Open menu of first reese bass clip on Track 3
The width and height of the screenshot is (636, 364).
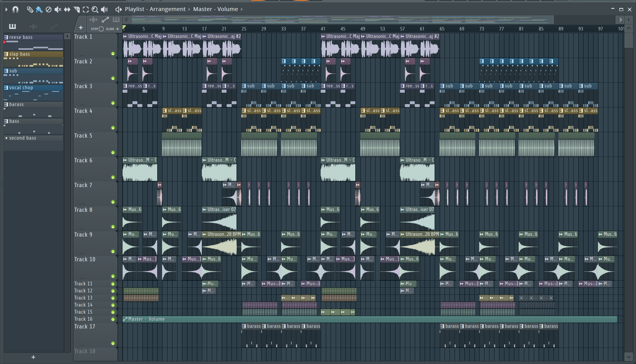[x=125, y=86]
